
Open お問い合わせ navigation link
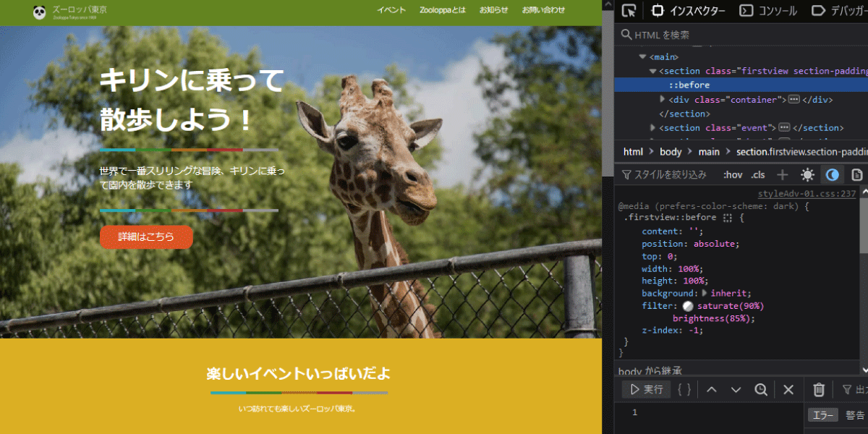point(543,10)
